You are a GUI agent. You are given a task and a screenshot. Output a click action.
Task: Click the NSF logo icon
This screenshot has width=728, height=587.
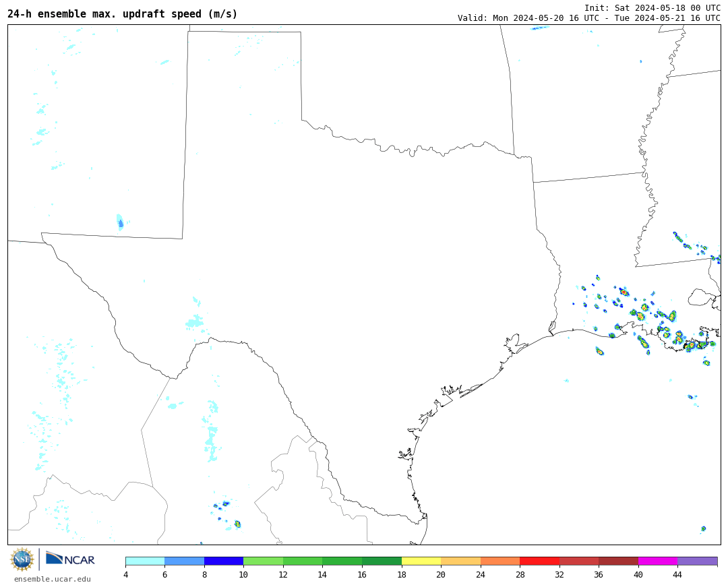tap(22, 559)
